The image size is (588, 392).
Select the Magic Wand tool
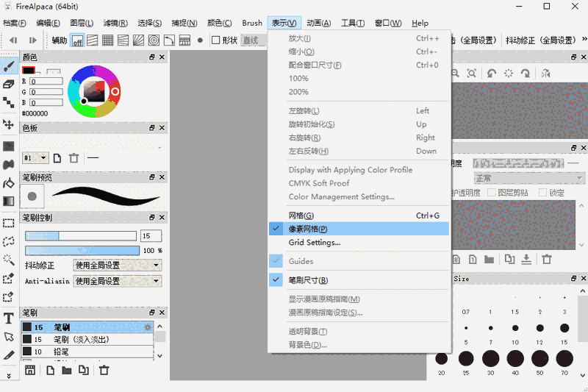9,260
